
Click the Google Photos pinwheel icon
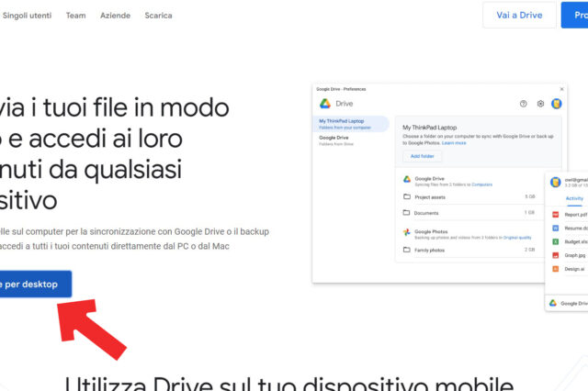[x=407, y=233]
